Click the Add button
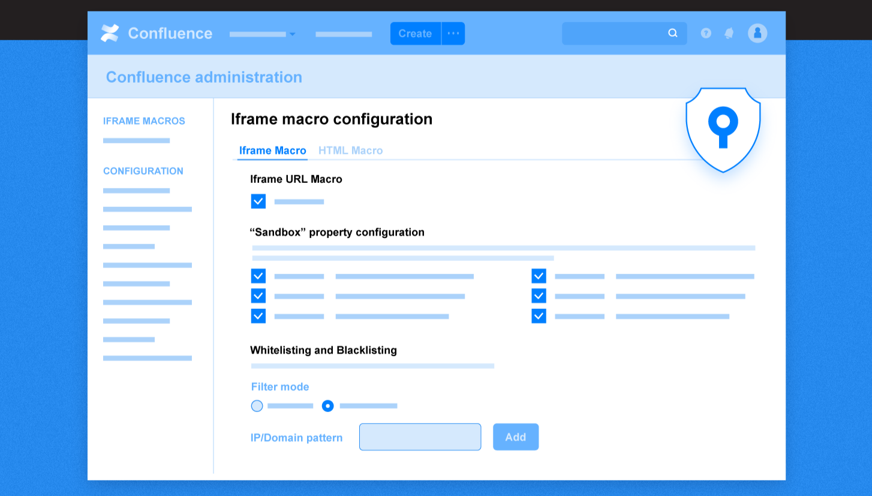Viewport: 872px width, 496px height. pyautogui.click(x=516, y=437)
